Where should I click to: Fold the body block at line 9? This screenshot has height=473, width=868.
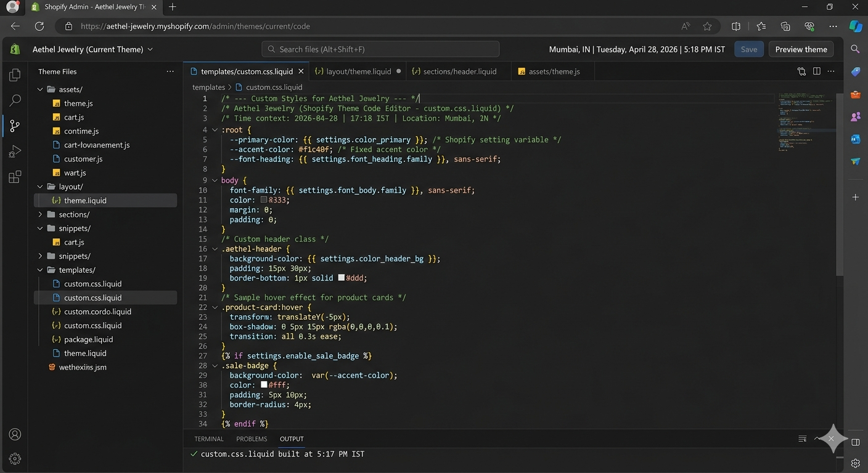(x=215, y=180)
